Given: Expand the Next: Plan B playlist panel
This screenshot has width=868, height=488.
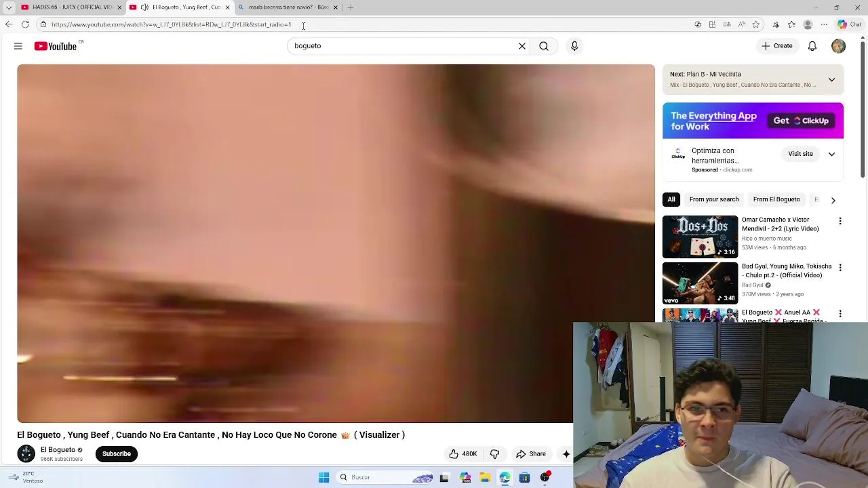Looking at the screenshot, I should click(x=831, y=79).
